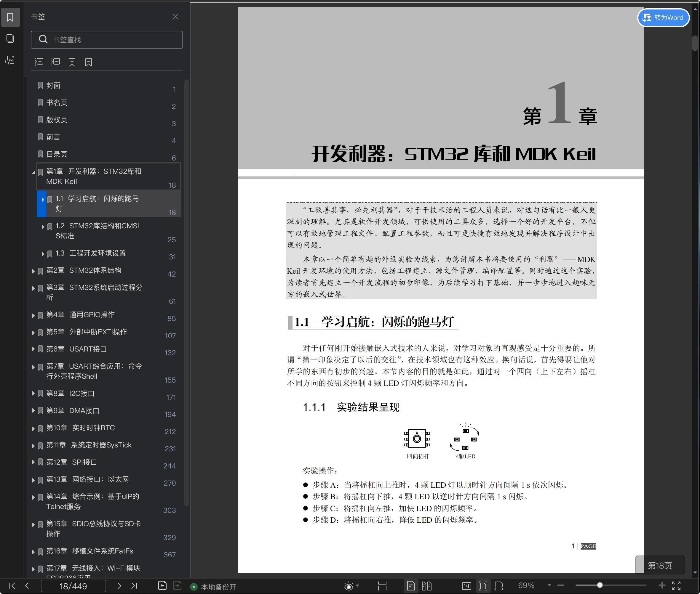Expand 1.3 工程开发环境设置 bookmark
The height and width of the screenshot is (594, 700).
point(43,254)
